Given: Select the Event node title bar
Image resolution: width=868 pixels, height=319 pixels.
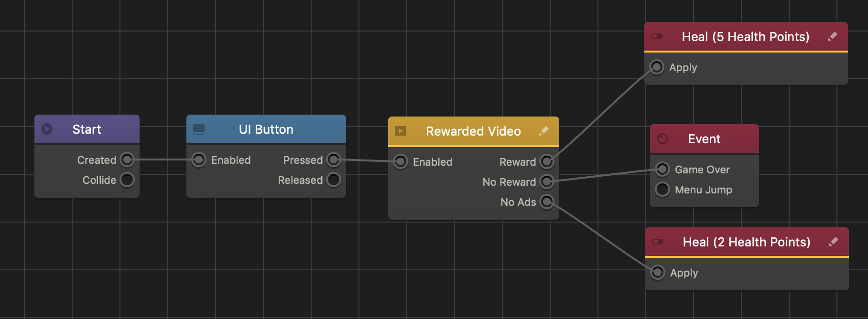Looking at the screenshot, I should pyautogui.click(x=704, y=139).
